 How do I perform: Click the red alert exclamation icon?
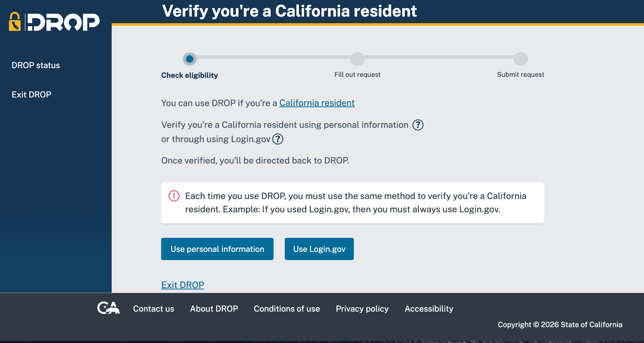pyautogui.click(x=174, y=196)
